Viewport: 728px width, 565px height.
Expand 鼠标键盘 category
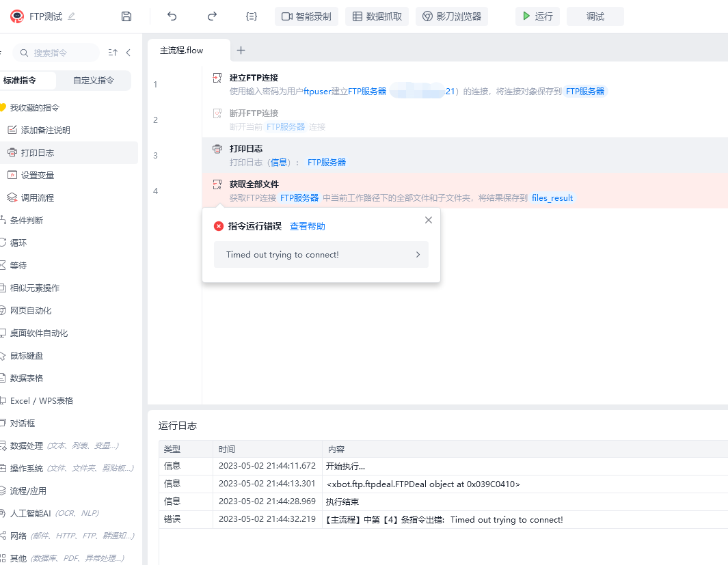(x=27, y=356)
